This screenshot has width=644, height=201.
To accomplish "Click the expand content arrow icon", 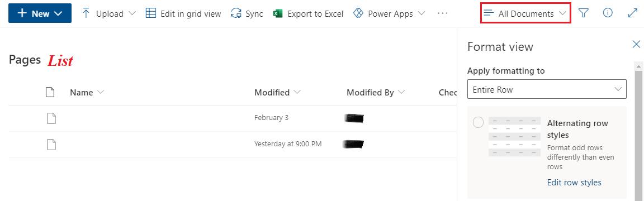I will point(632,13).
